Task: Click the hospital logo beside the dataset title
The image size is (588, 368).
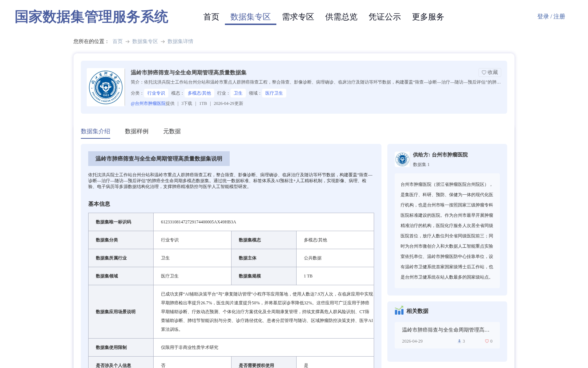Action: (106, 87)
